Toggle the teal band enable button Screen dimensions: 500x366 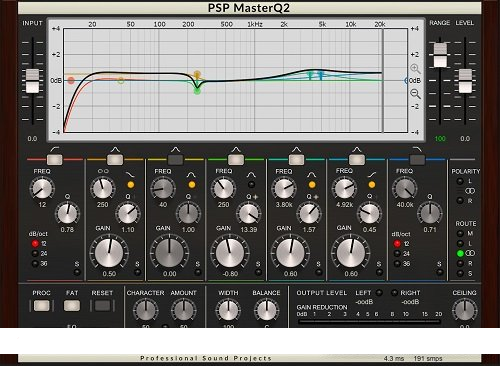coord(296,160)
